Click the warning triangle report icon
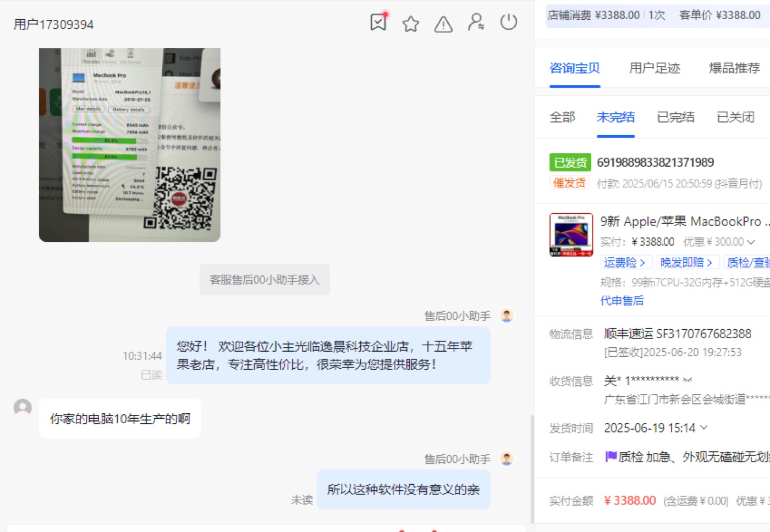Image resolution: width=770 pixels, height=532 pixels. click(443, 24)
